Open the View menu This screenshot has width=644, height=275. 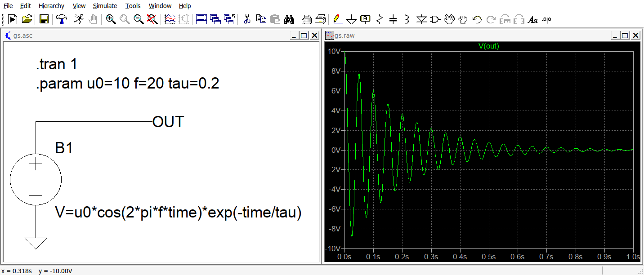coord(79,6)
